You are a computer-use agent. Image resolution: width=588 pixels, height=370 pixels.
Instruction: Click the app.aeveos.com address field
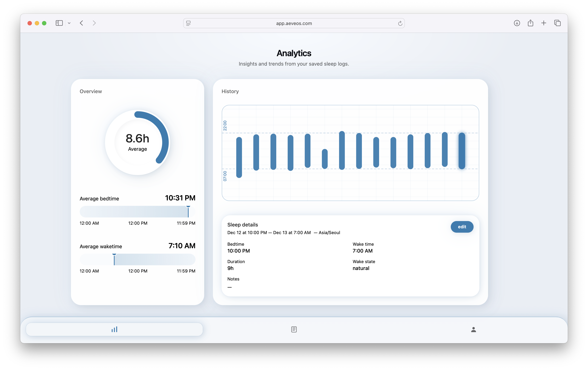pos(294,23)
